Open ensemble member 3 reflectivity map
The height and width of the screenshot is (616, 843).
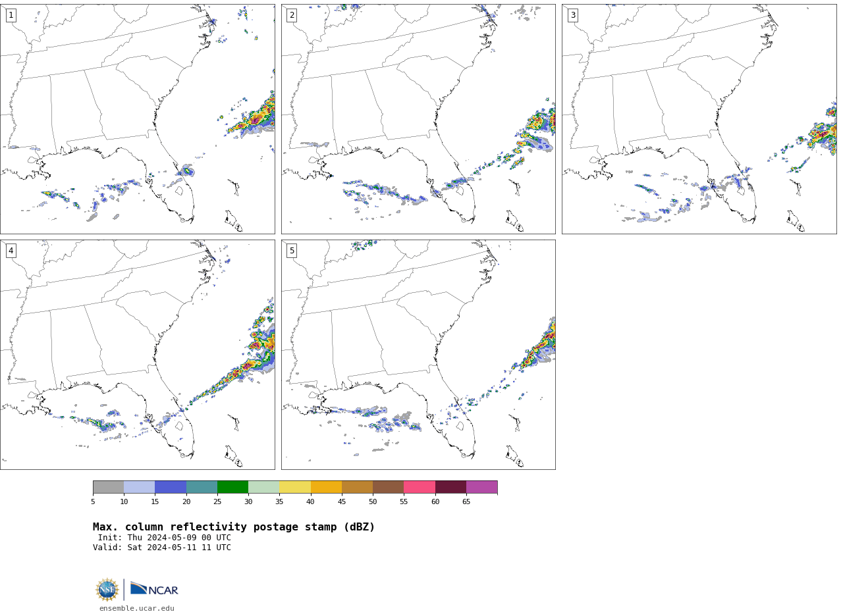click(699, 119)
